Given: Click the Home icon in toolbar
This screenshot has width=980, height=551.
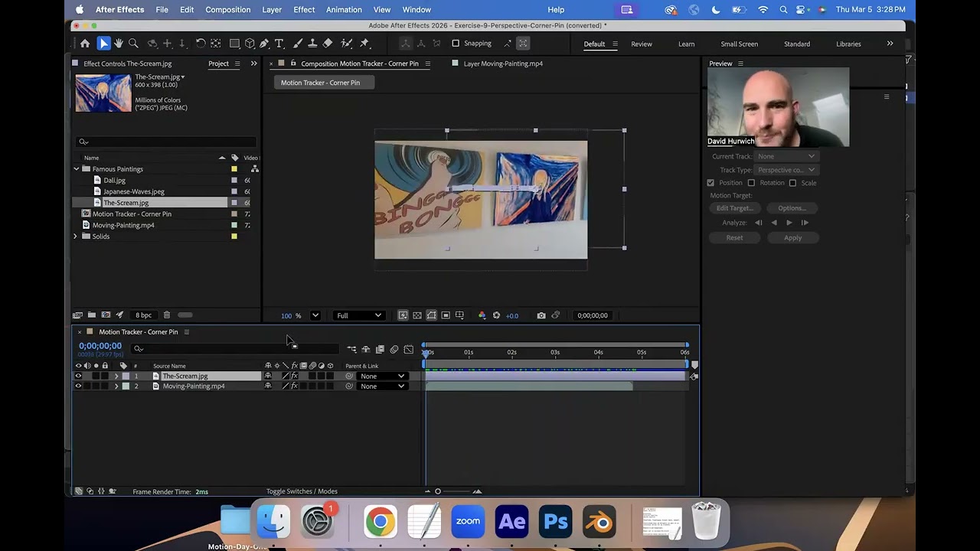Looking at the screenshot, I should (x=85, y=44).
